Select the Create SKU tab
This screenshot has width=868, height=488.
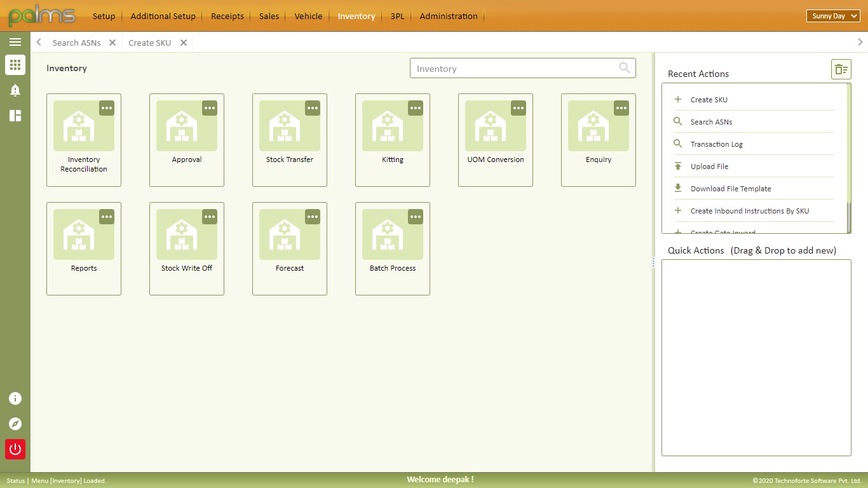pos(150,43)
